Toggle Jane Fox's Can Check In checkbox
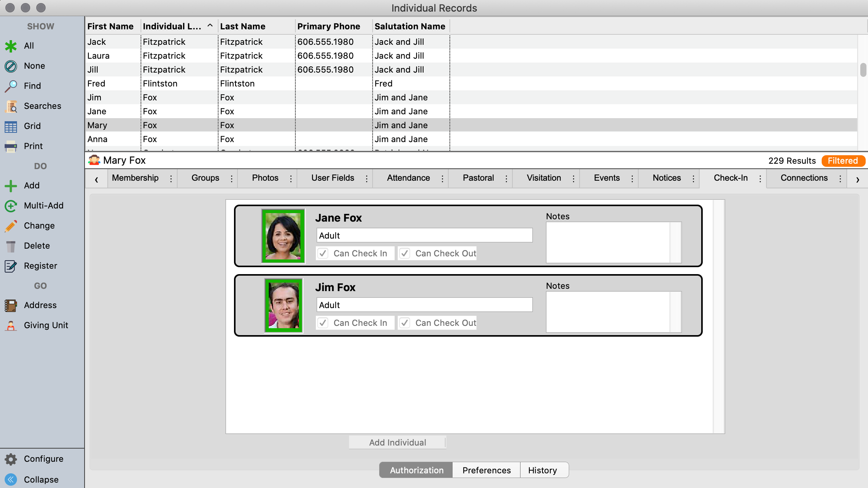Screen dimensions: 868x488 coord(323,253)
